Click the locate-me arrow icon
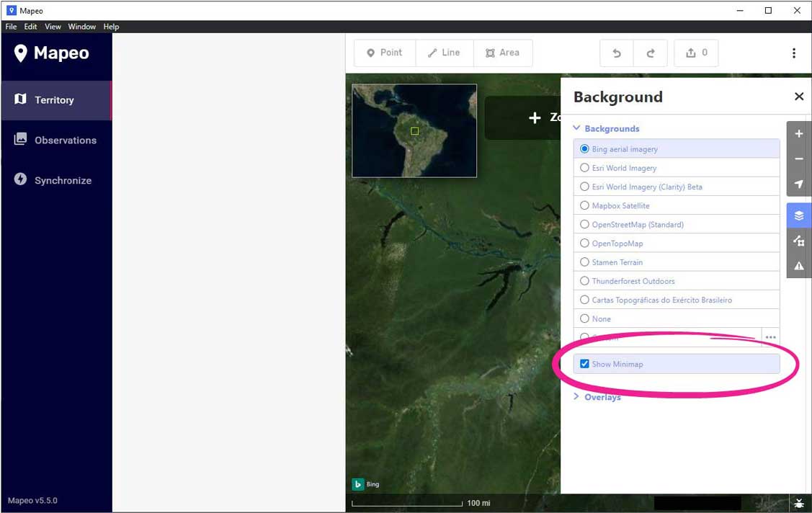 coord(799,184)
